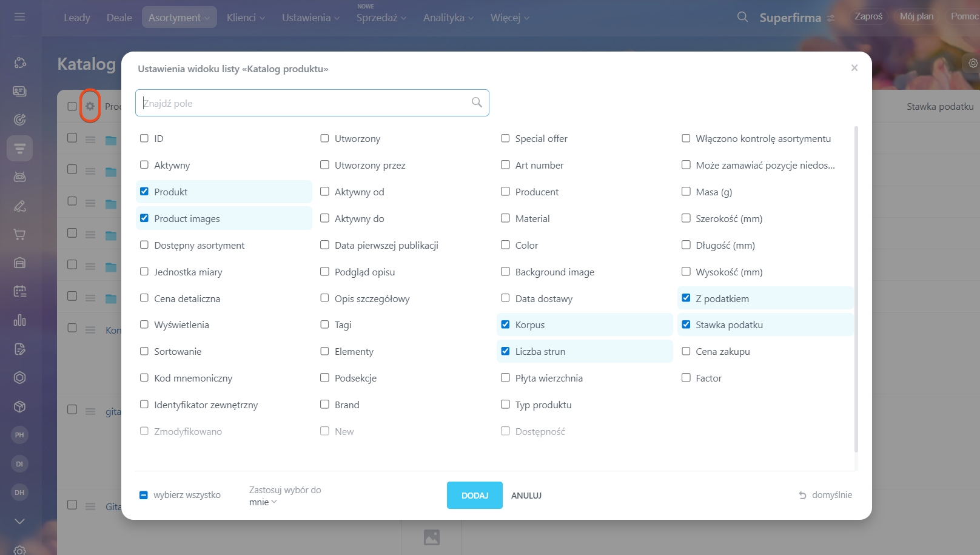The width and height of the screenshot is (980, 555).
Task: Open the target goals sidebar icon
Action: tap(19, 119)
